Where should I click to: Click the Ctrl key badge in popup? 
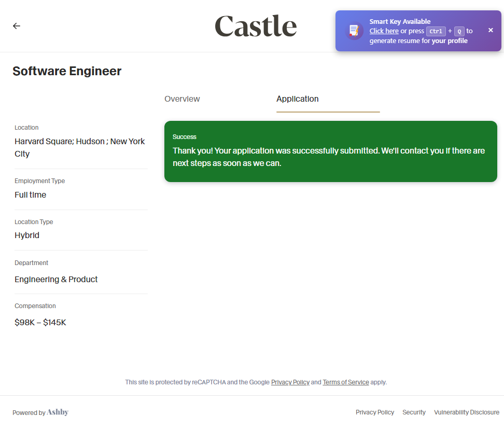click(x=436, y=31)
